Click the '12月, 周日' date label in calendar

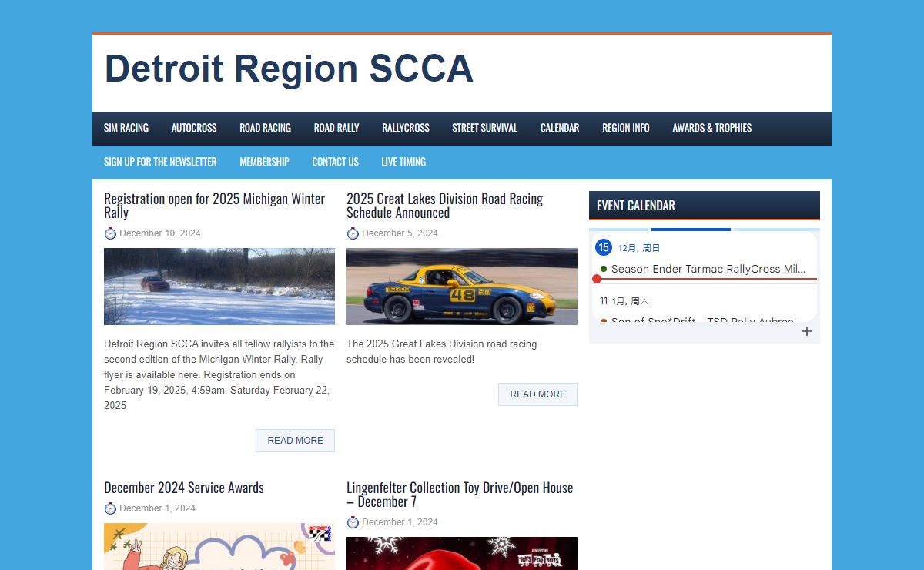[x=639, y=248]
